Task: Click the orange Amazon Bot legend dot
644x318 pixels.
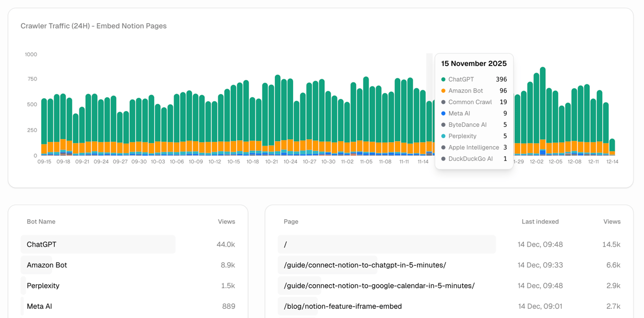Action: click(443, 91)
